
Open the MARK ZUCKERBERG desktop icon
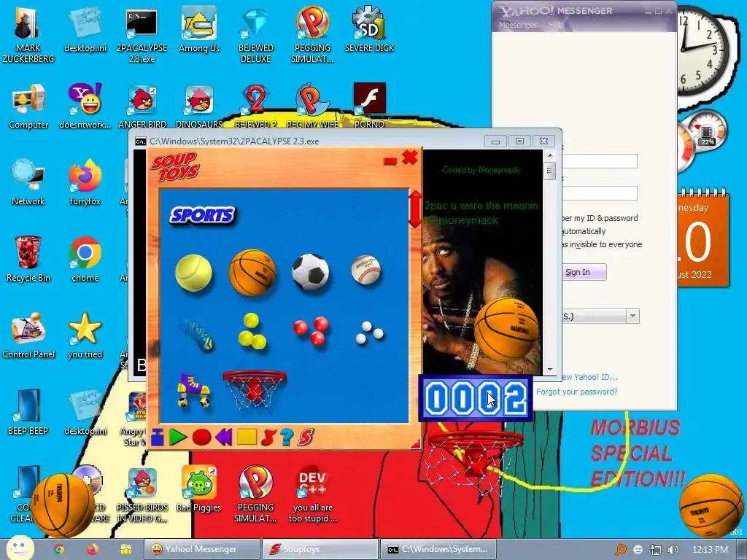tap(28, 36)
